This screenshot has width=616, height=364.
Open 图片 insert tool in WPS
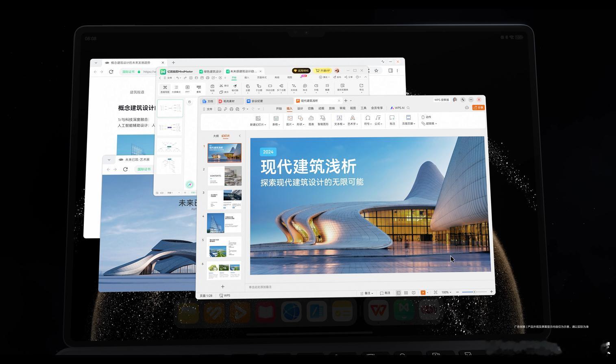[x=290, y=121]
